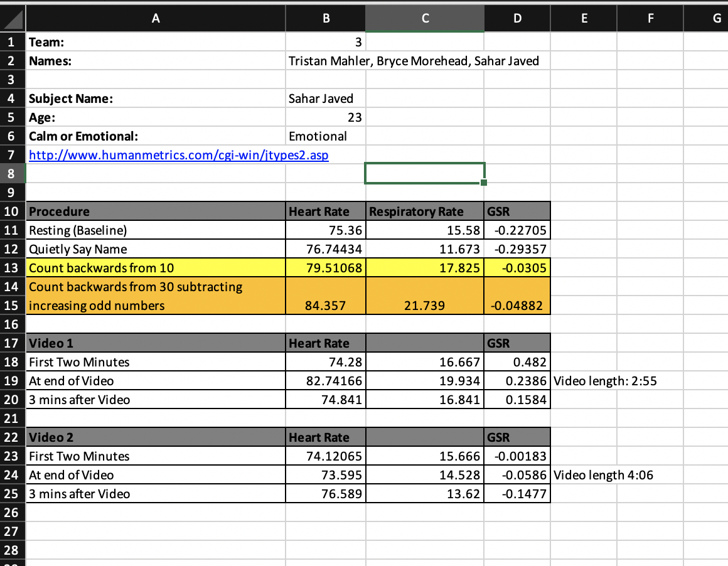Select the cell containing Sahar Javed subject name
Image resolution: width=728 pixels, height=566 pixels.
tap(326, 99)
